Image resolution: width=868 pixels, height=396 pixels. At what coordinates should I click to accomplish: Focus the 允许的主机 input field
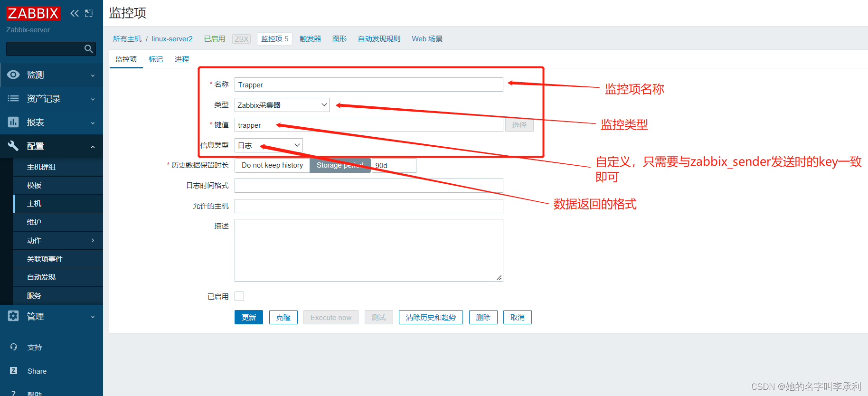click(x=369, y=206)
